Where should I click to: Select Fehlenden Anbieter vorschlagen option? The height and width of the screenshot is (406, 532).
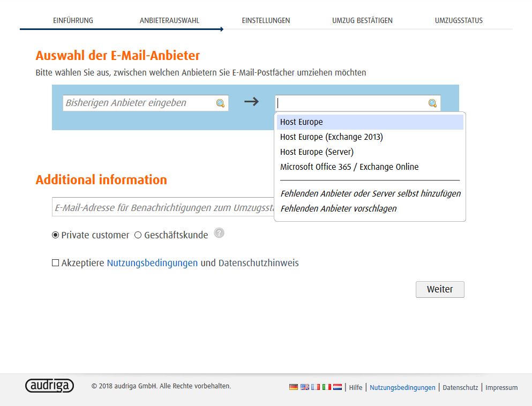370,208
